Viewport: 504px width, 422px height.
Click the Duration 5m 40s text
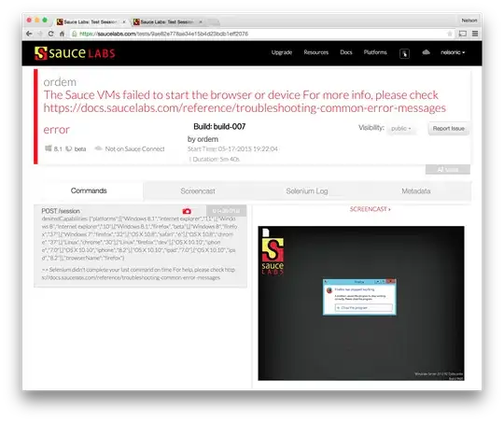[216, 160]
